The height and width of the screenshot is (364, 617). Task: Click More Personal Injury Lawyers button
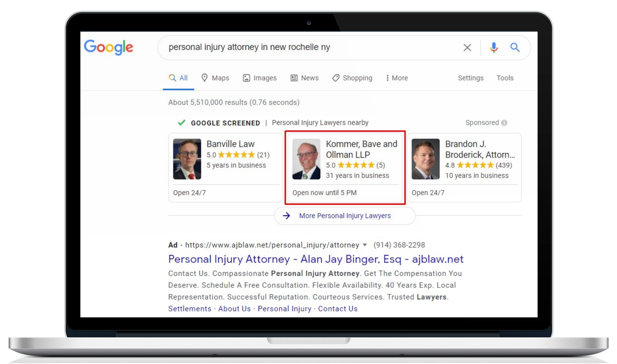[x=345, y=216]
